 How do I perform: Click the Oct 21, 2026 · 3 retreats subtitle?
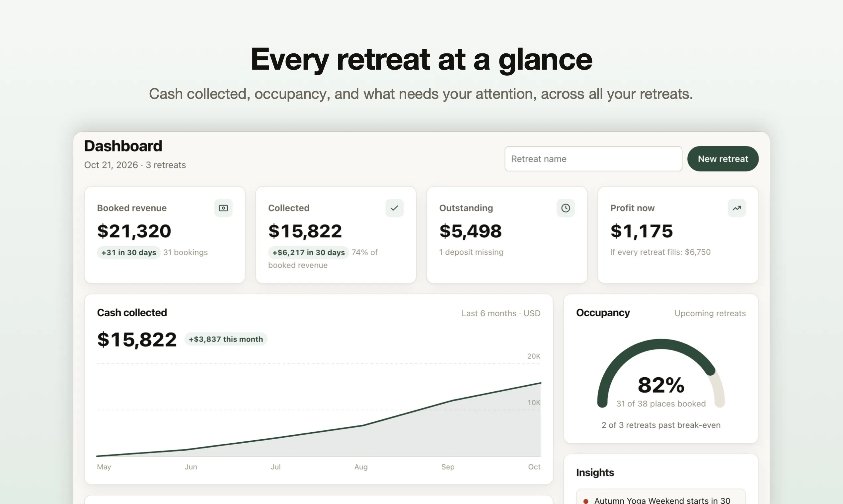click(135, 165)
